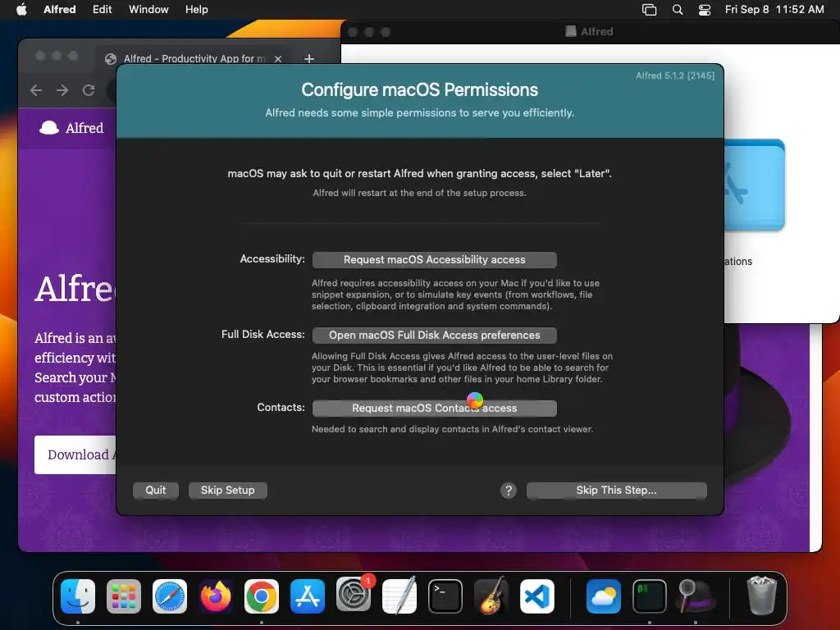Screen dimensions: 840x630
Task: Open Launchpad in the Dock
Action: pos(124,596)
